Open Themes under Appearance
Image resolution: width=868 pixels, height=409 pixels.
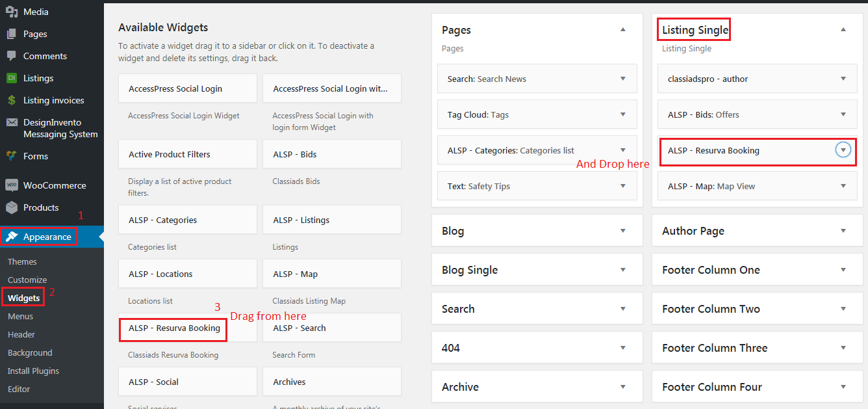(x=22, y=261)
